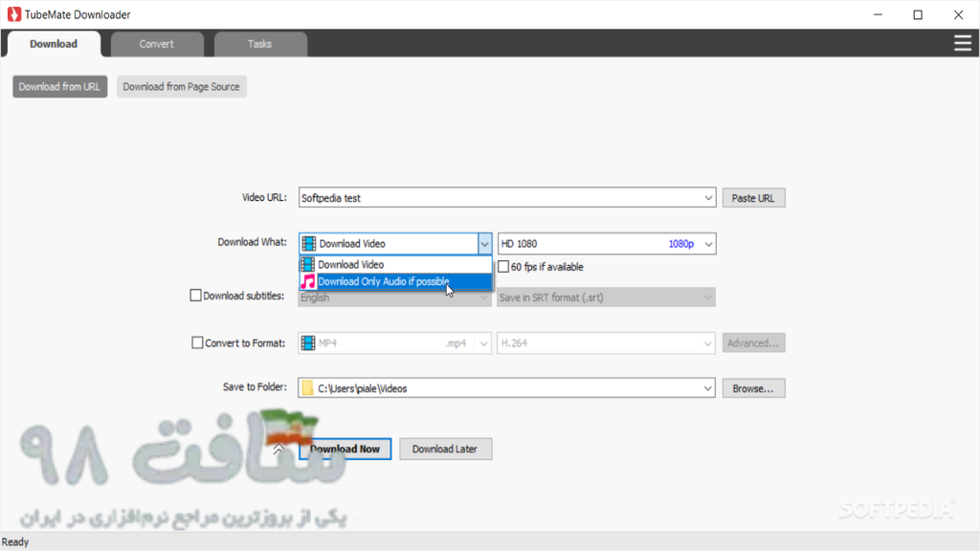This screenshot has width=980, height=551.
Task: Click the Download Later button
Action: [445, 450]
